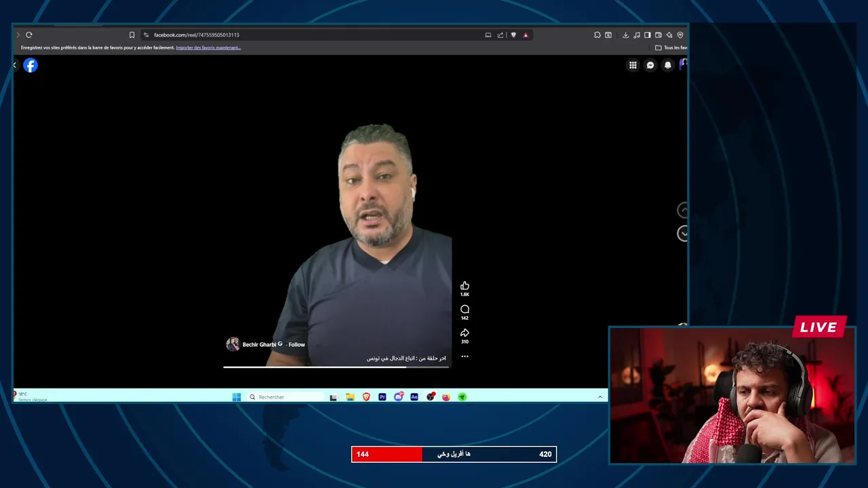Open Task View on the taskbar
The width and height of the screenshot is (868, 488).
pyautogui.click(x=333, y=397)
